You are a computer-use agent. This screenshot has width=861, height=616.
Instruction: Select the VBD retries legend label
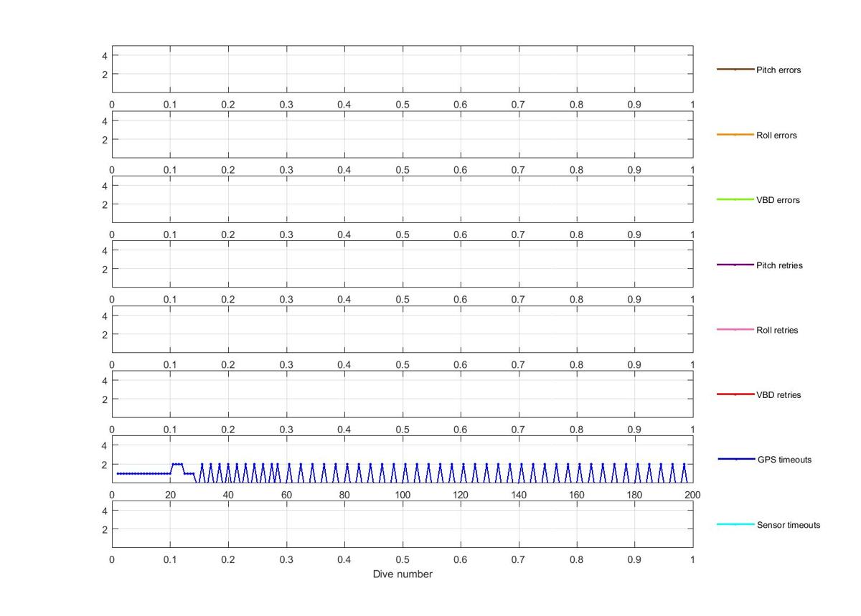point(778,395)
